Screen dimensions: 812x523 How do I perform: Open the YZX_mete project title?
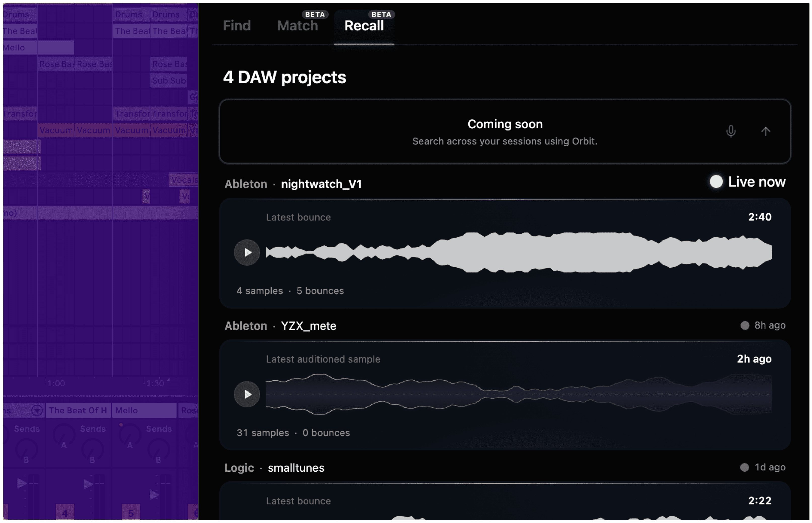pyautogui.click(x=308, y=326)
